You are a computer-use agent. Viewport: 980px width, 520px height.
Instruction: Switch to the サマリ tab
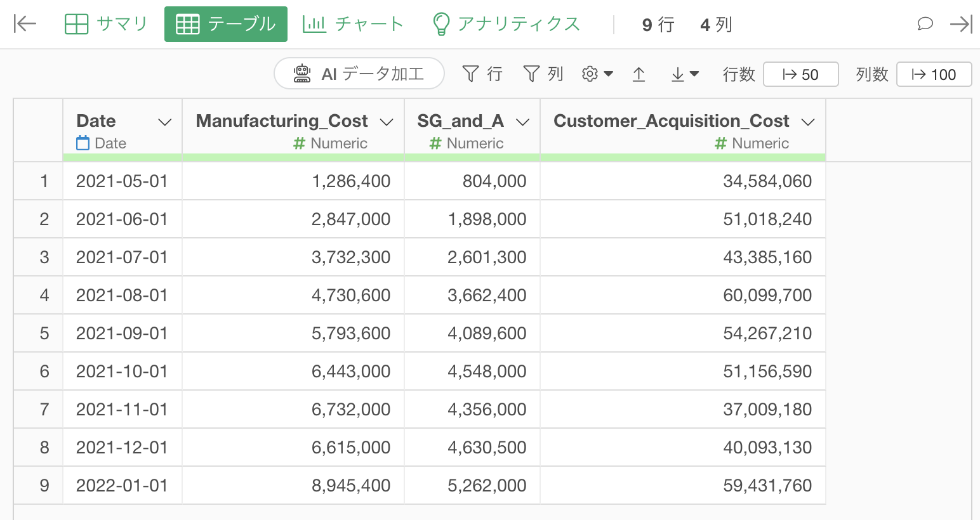point(106,24)
